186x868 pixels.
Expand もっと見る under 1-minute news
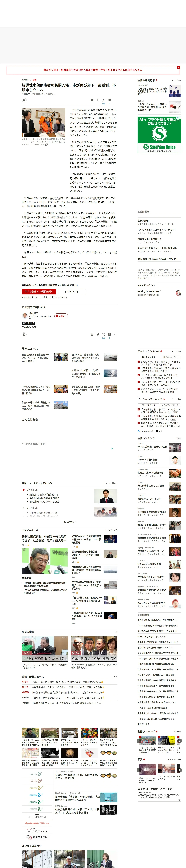tap(70, 522)
